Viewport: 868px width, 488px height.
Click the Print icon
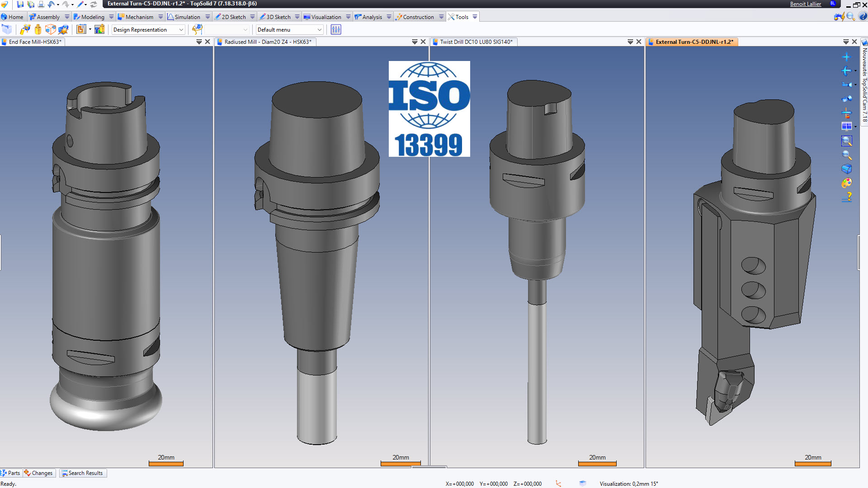point(41,4)
